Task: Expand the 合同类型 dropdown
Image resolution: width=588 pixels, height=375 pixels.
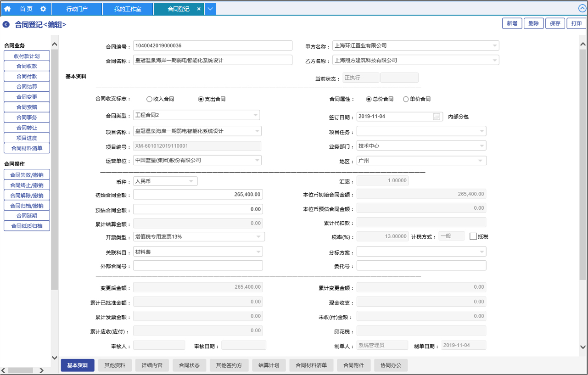Action: coord(255,115)
